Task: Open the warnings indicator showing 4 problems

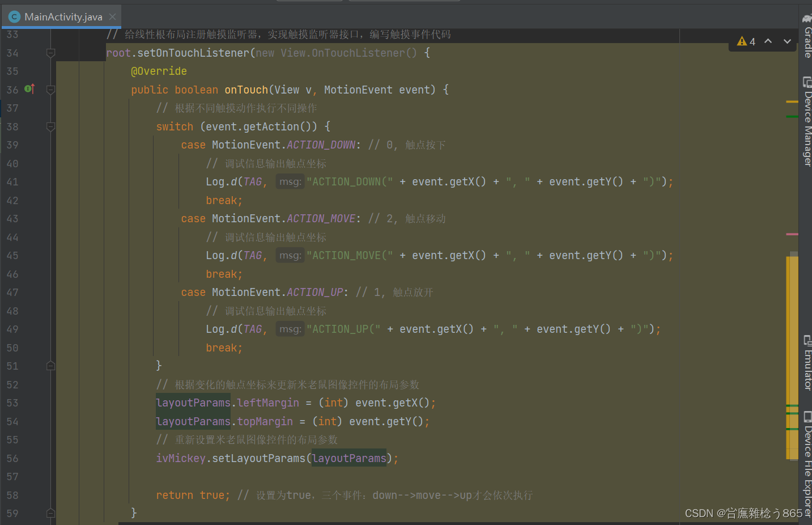Action: (746, 41)
